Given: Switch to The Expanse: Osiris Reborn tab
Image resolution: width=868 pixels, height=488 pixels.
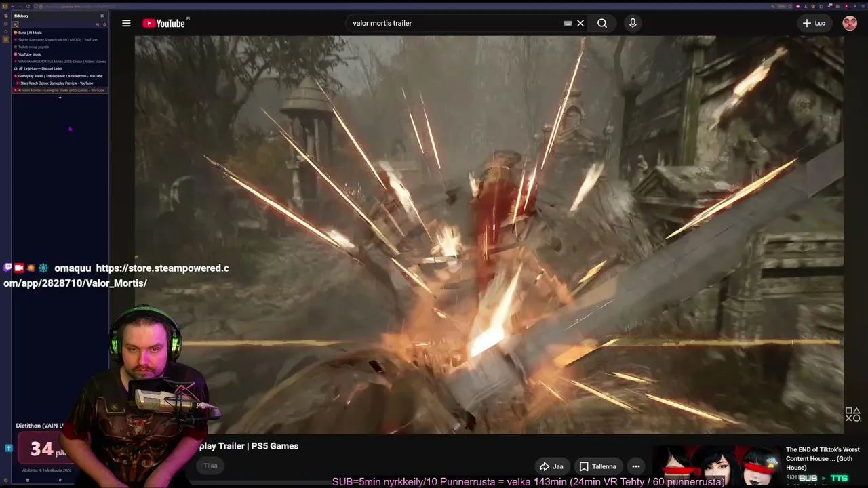Looking at the screenshot, I should [x=60, y=76].
